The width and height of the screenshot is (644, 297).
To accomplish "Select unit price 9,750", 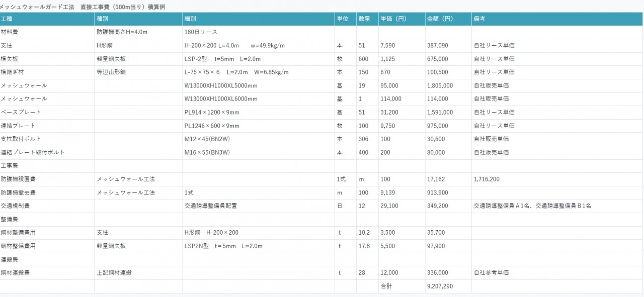I will pos(388,126).
